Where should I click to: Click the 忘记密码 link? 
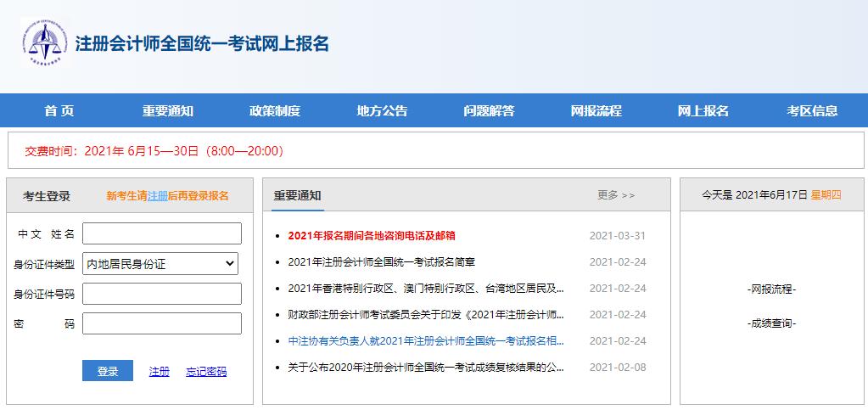click(x=206, y=372)
